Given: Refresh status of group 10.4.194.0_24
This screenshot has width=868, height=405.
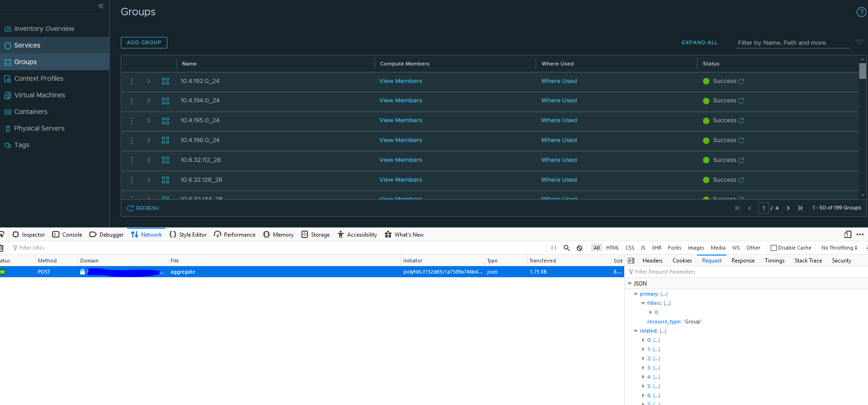Looking at the screenshot, I should (741, 101).
